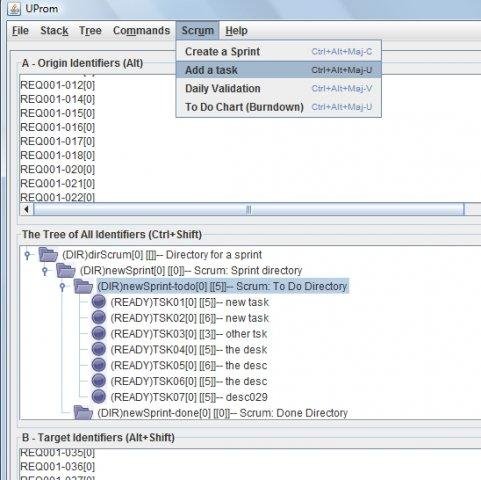Click the TSK03 task ball icon

99,333
